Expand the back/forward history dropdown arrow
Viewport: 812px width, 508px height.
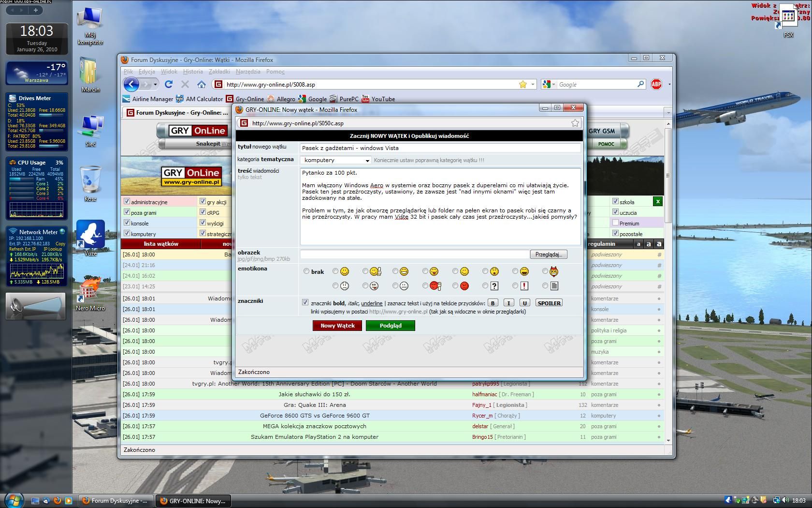coord(155,85)
